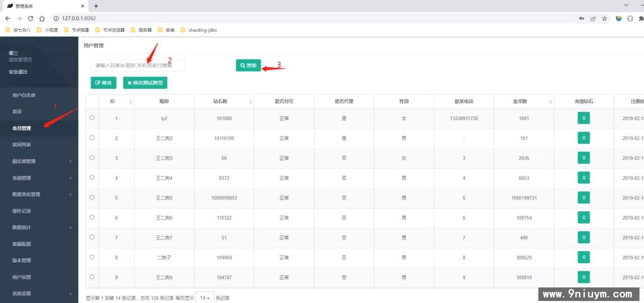Close the 管理系统 browser tab
Image resolution: width=644 pixels, height=303 pixels.
tap(84, 6)
